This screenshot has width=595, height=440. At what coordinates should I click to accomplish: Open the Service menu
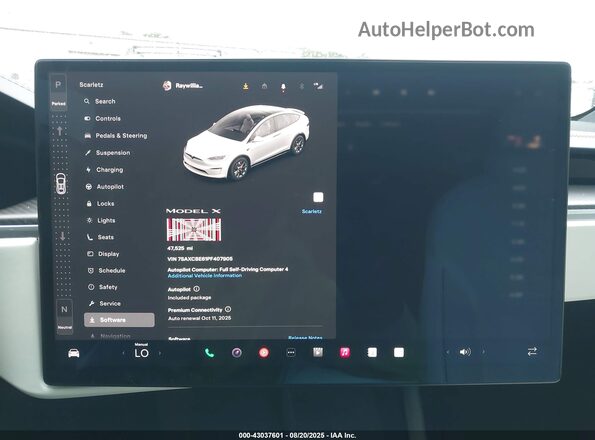point(105,303)
